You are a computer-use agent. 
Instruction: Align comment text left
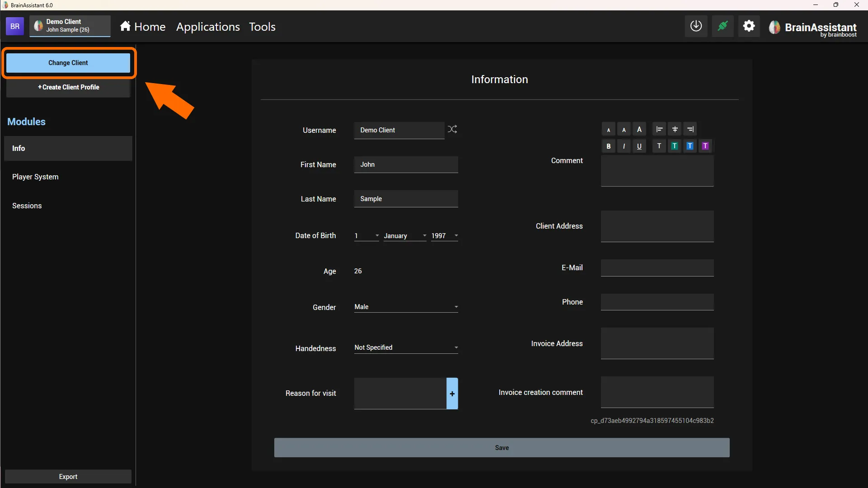coord(659,130)
